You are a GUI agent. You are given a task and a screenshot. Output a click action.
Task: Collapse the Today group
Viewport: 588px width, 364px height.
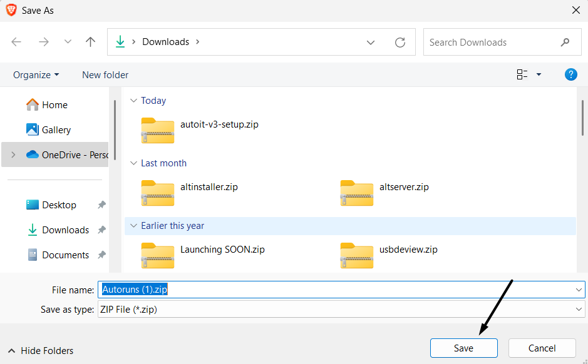pyautogui.click(x=133, y=101)
